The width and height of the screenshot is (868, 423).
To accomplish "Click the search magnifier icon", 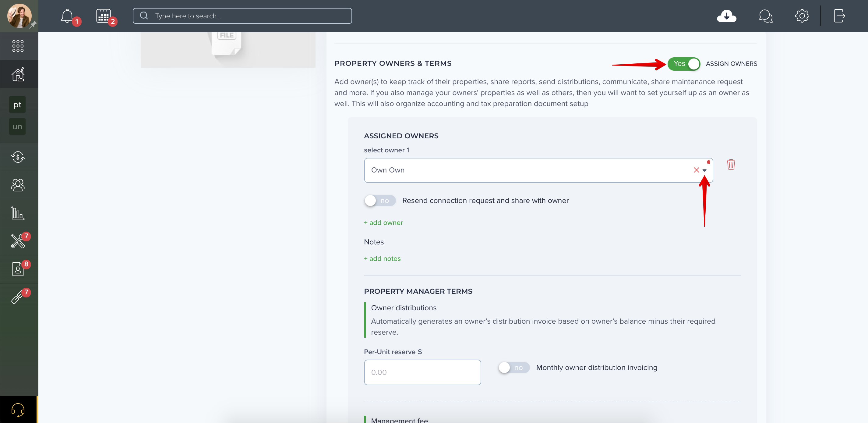I will coord(144,16).
